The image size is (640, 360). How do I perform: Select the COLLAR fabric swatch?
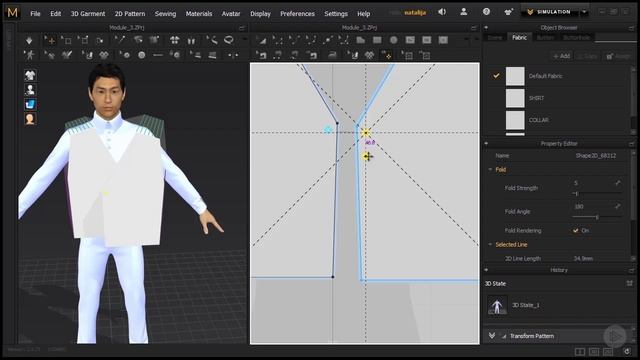(515, 120)
